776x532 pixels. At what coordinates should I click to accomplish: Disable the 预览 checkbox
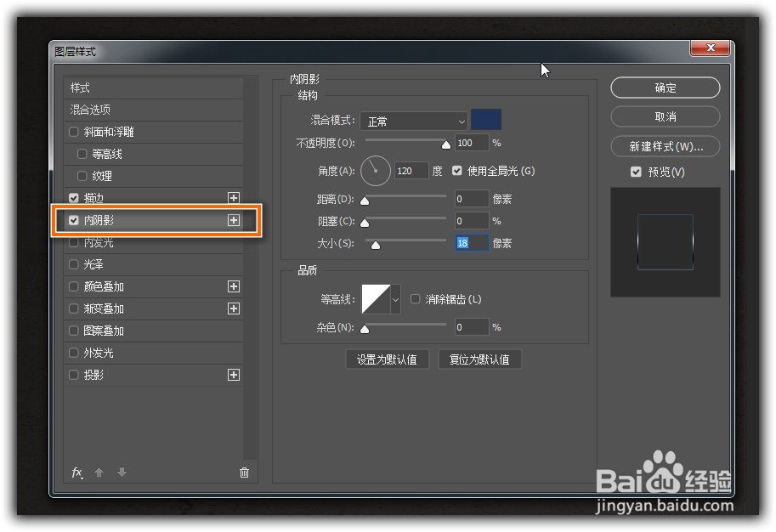pos(636,172)
